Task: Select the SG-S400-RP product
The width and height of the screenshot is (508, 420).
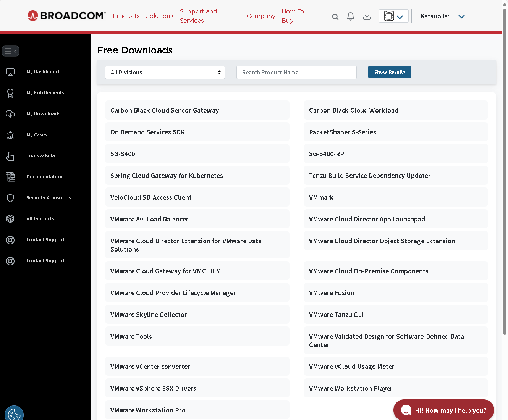Action: [396, 154]
